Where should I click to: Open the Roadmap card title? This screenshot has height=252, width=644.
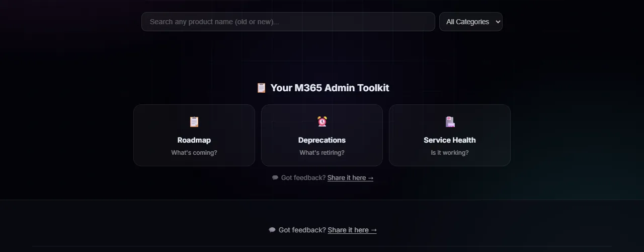194,140
